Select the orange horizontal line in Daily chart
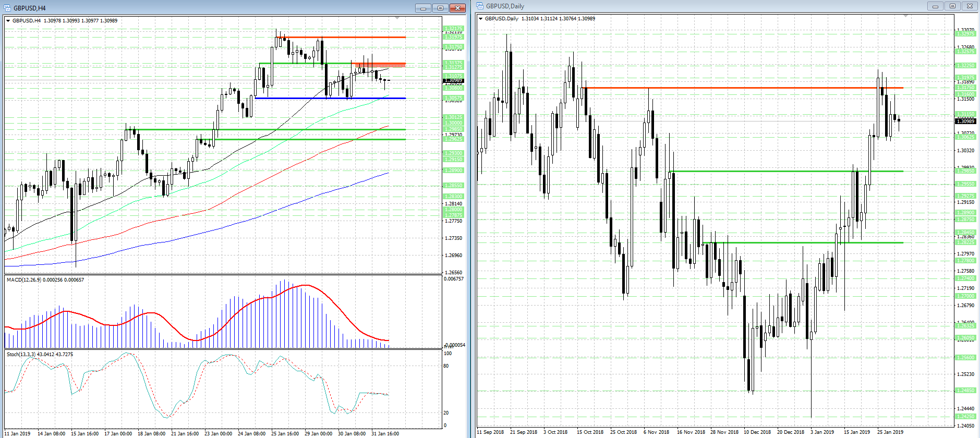 click(x=742, y=88)
